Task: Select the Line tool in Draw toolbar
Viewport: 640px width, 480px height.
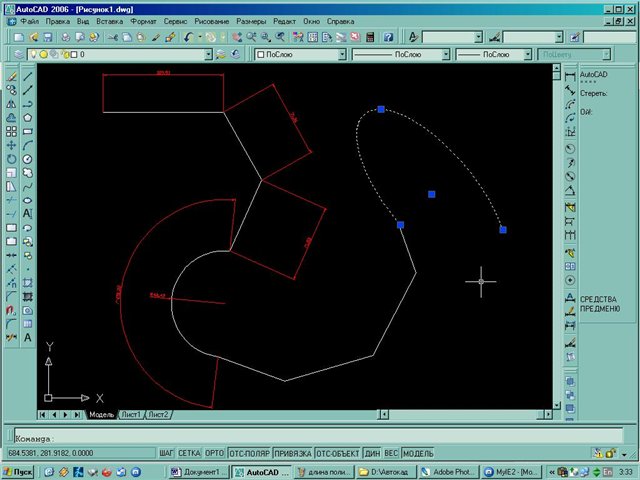Action: pos(27,75)
